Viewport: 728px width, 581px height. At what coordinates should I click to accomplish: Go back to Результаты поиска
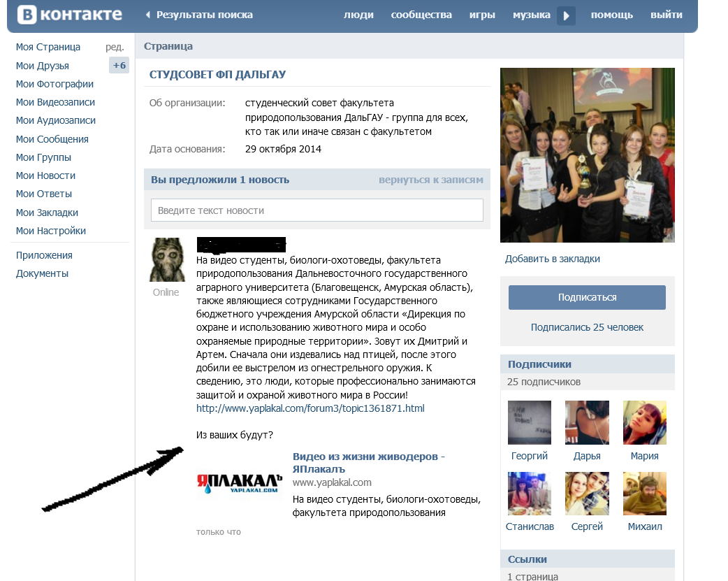[200, 15]
